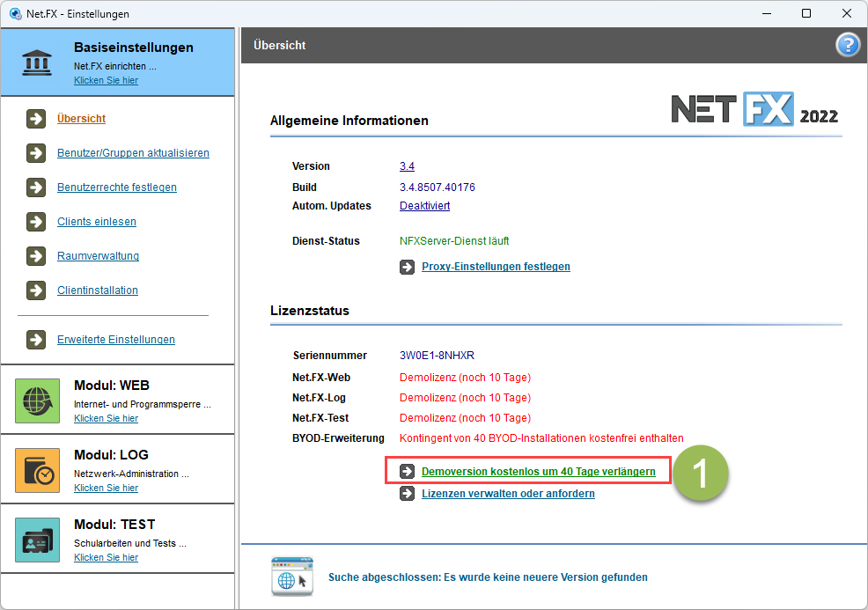Click the Net.FX-Log Demolizenz status
Image resolution: width=868 pixels, height=610 pixels.
pos(465,398)
